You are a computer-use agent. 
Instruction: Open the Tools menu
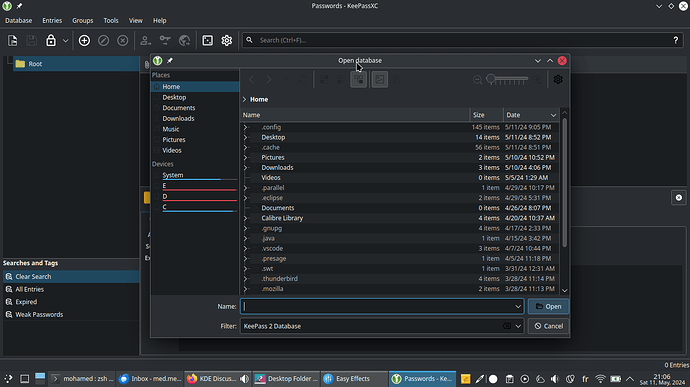(111, 20)
